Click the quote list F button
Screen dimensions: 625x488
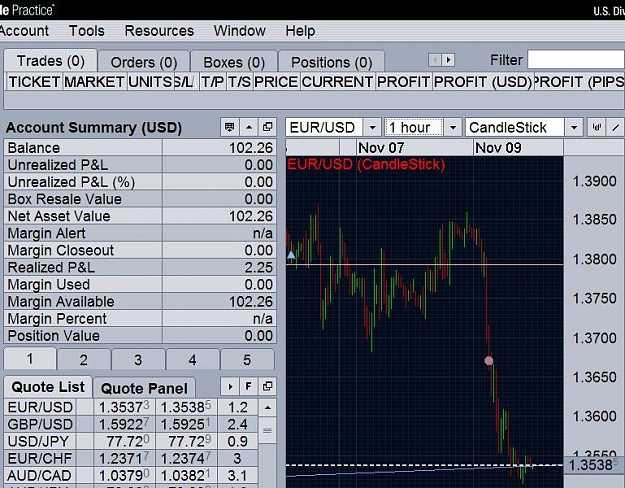(249, 386)
